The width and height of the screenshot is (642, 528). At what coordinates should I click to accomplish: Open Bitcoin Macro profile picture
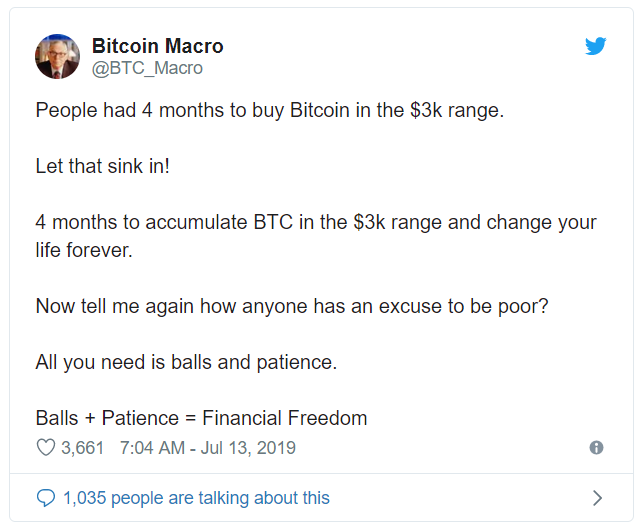point(57,56)
